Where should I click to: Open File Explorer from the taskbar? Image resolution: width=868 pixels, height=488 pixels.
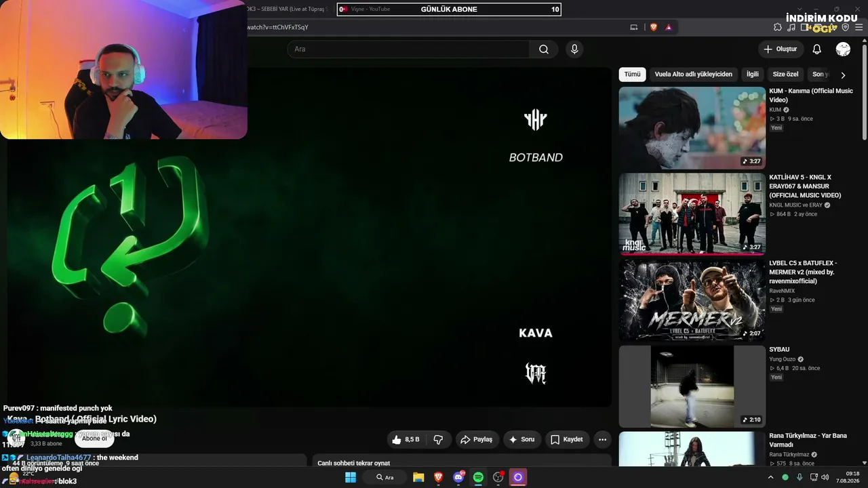(x=418, y=477)
